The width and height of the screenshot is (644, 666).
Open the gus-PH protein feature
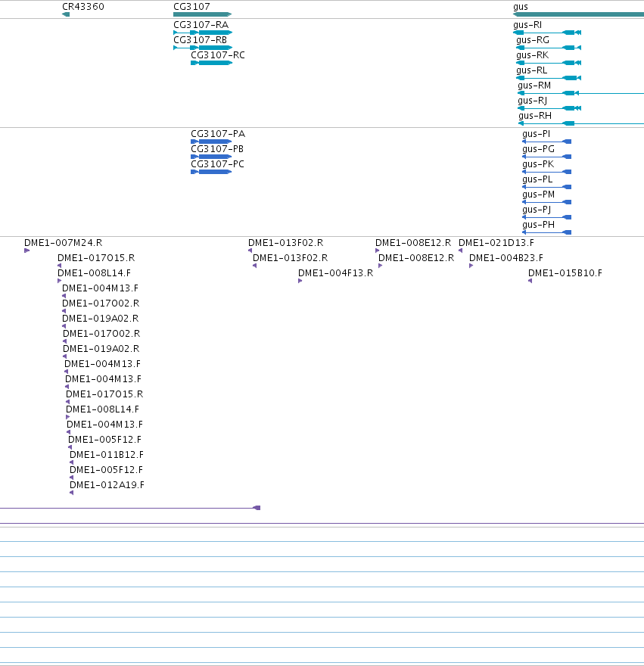click(546, 232)
